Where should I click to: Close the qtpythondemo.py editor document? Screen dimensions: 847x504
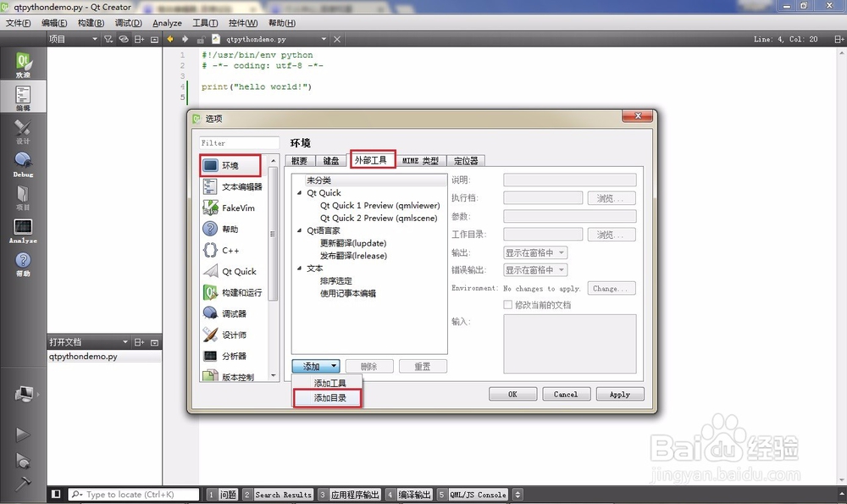(x=337, y=39)
